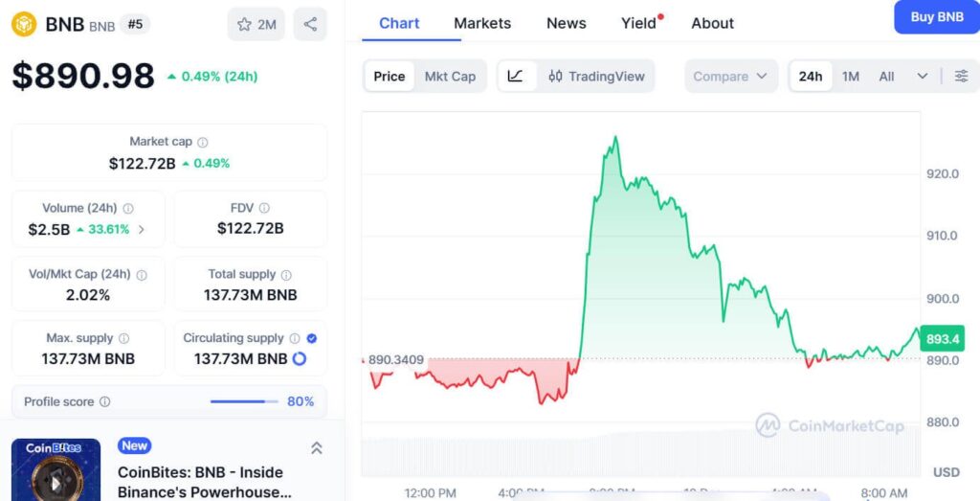
Task: Click Profile score info icon
Action: pos(105,402)
